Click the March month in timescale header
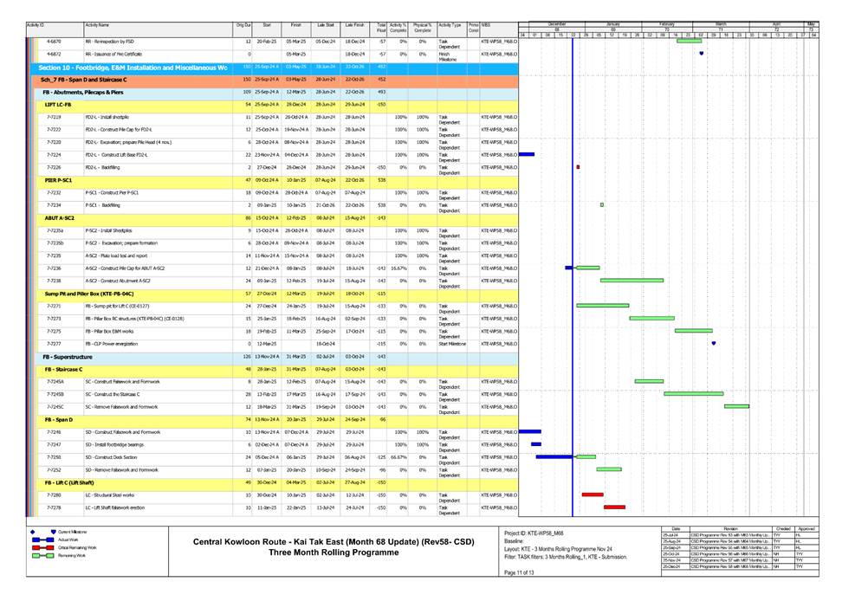The width and height of the screenshot is (868, 614). pos(721,23)
